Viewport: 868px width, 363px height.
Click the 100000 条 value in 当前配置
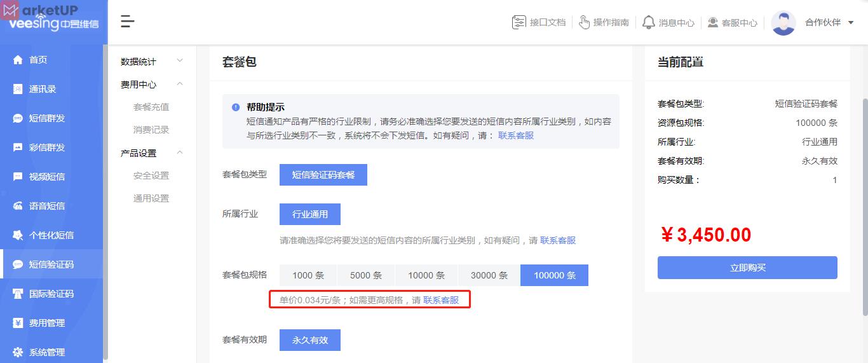point(817,123)
